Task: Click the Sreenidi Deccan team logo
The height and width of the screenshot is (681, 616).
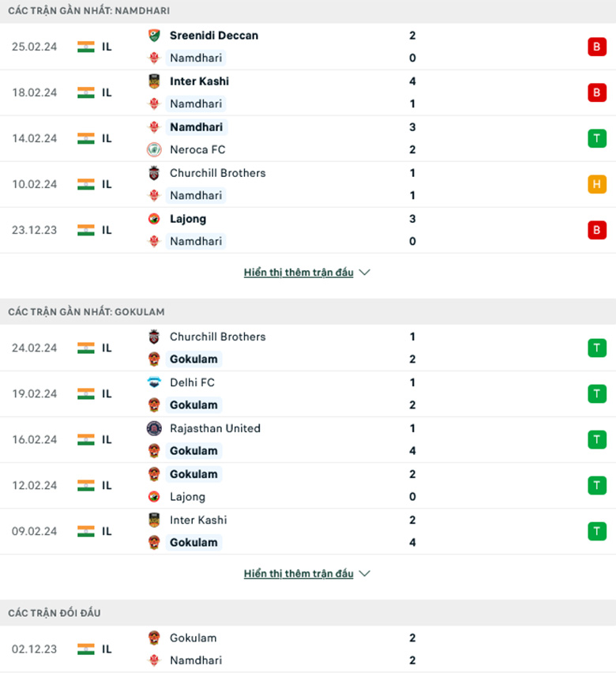Action: click(154, 36)
